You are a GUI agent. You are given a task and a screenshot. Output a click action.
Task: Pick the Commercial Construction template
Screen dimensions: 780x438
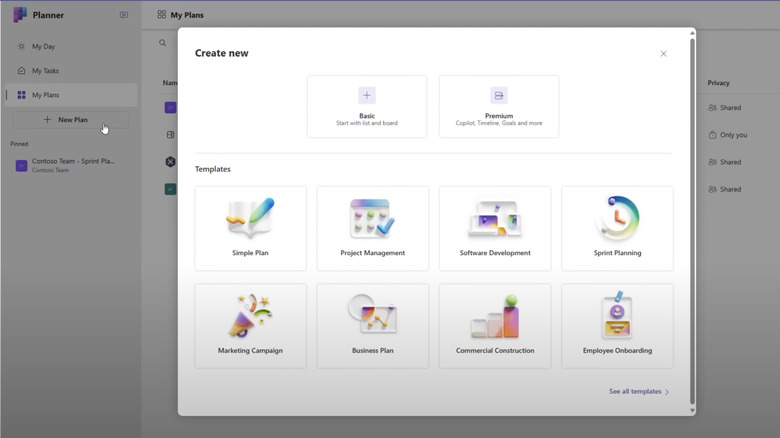[x=495, y=326]
